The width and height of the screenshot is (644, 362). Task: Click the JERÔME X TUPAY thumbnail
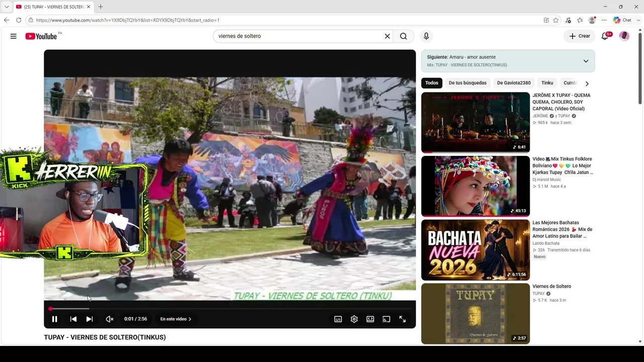pos(475,122)
